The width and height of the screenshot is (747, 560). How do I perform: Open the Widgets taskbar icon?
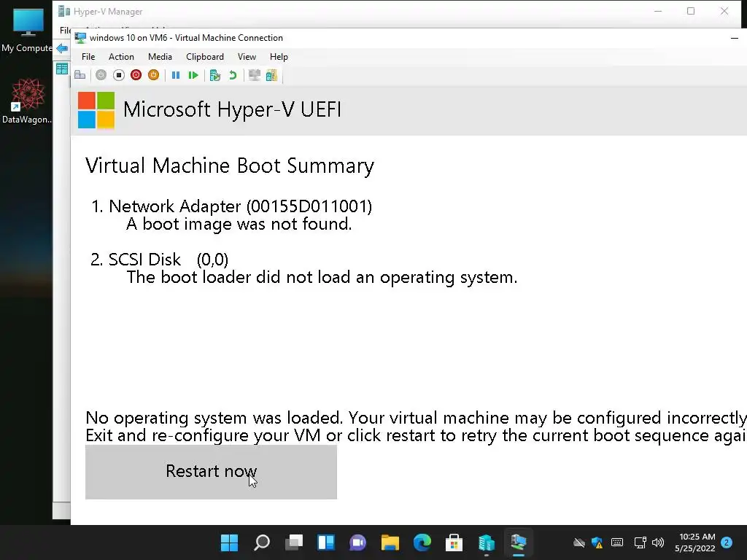click(326, 542)
